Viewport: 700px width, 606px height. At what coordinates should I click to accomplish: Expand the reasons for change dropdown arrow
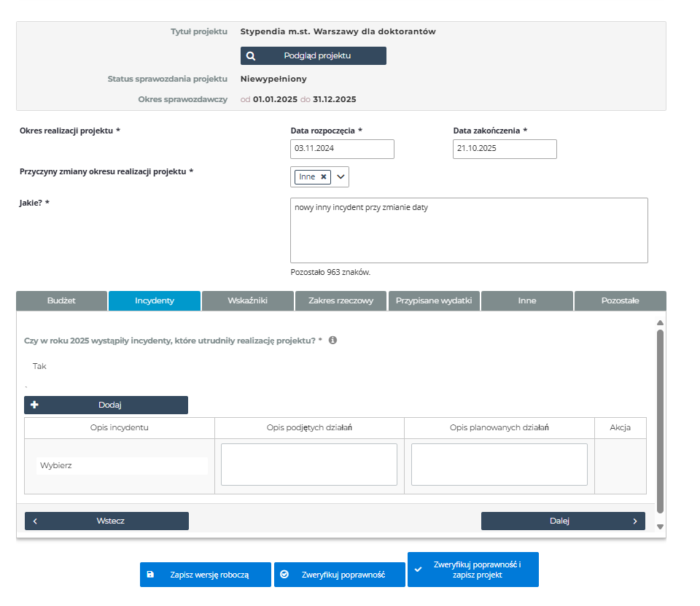[x=341, y=176]
